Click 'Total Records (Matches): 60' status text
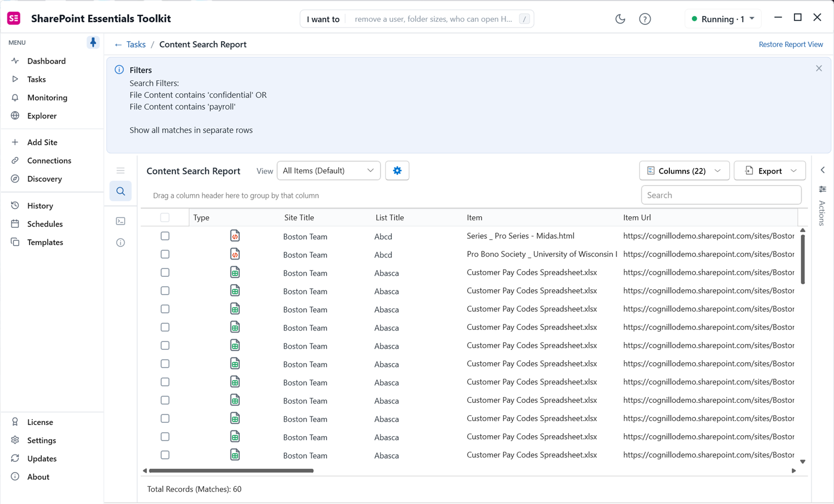Screen dimensions: 834x504 click(x=194, y=489)
